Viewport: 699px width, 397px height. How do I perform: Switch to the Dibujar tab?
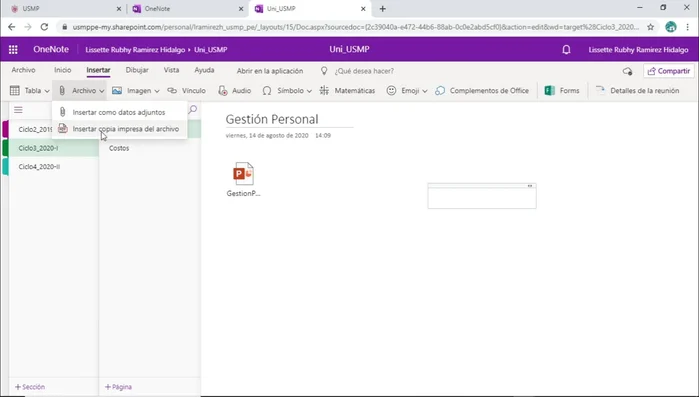pos(137,70)
